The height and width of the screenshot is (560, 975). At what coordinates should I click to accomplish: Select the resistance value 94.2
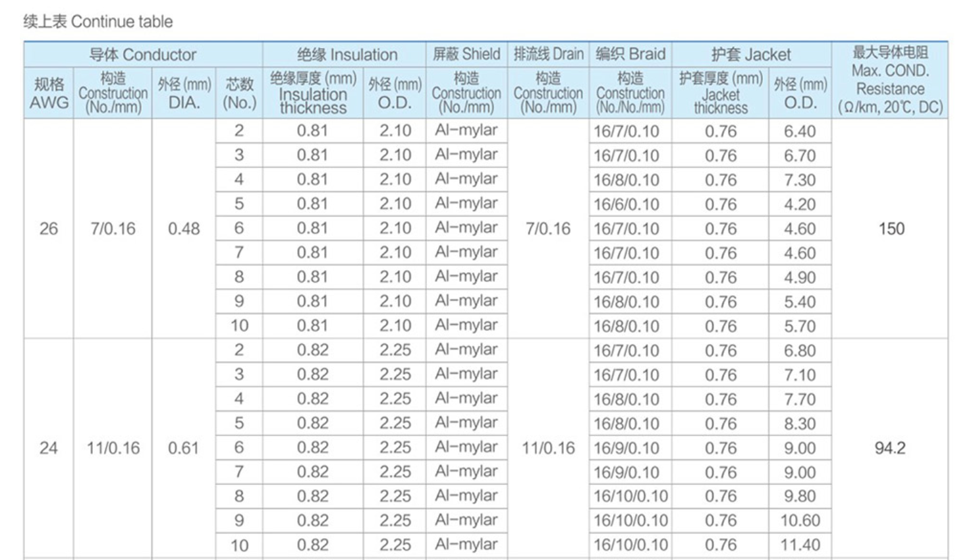pyautogui.click(x=890, y=448)
